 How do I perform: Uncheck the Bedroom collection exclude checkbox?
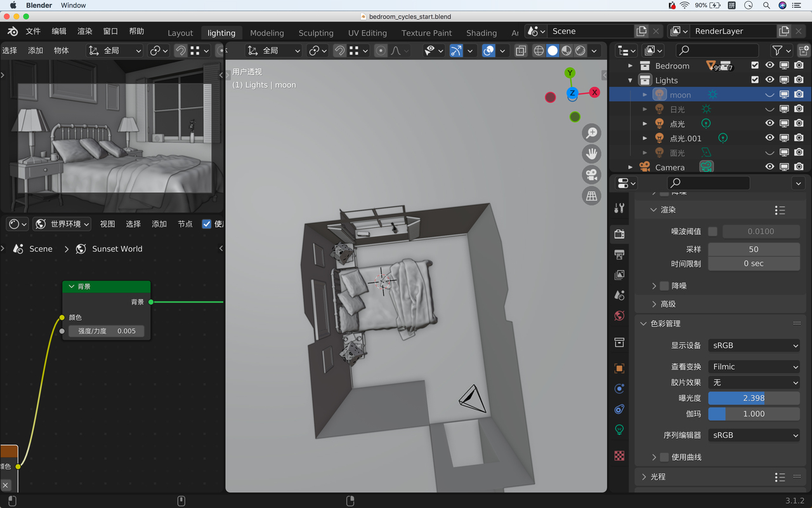coord(755,65)
